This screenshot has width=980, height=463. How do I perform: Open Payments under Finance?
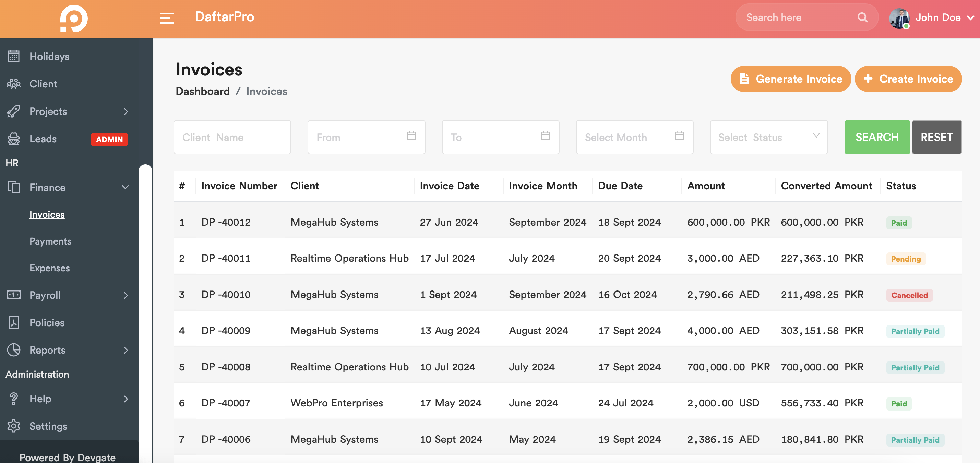50,241
